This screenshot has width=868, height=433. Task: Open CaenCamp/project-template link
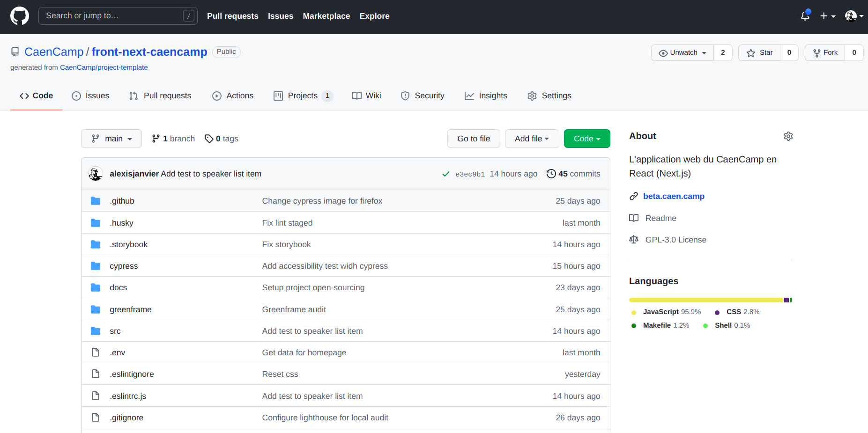(104, 67)
